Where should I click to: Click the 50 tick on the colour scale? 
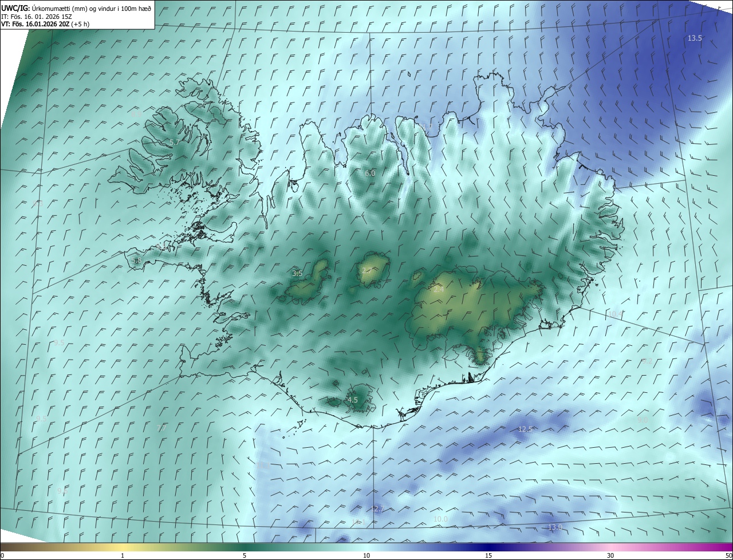[x=728, y=555]
